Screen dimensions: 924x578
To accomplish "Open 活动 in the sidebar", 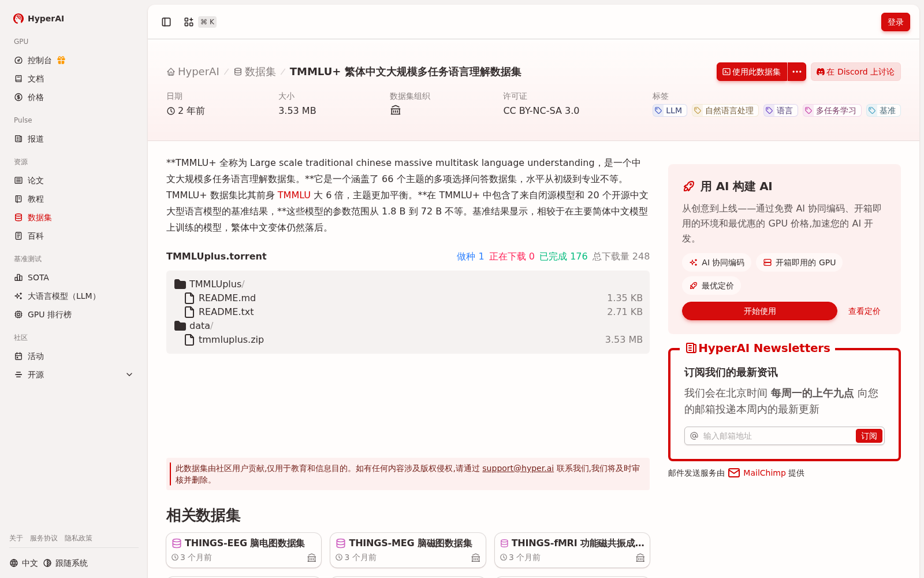I will [36, 356].
